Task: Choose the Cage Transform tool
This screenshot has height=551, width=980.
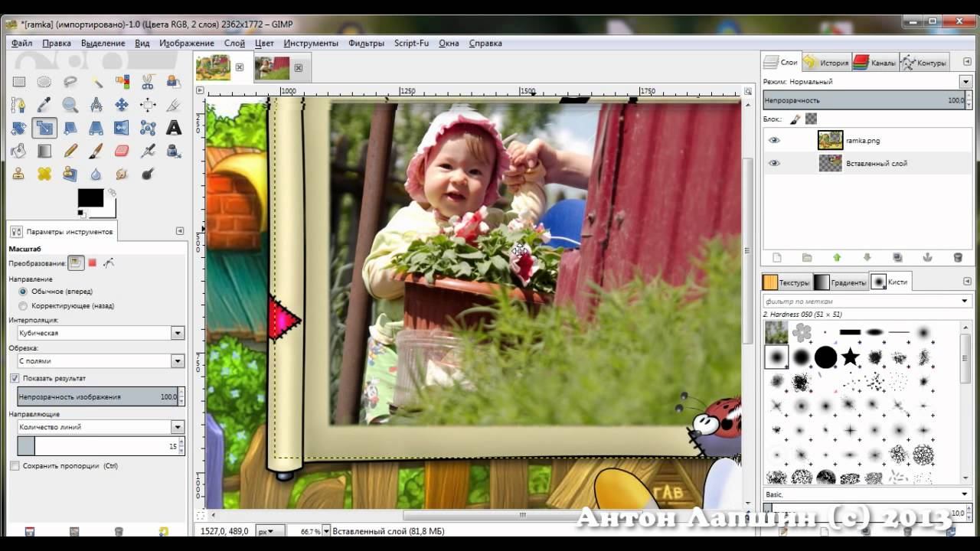Action: 148,128
